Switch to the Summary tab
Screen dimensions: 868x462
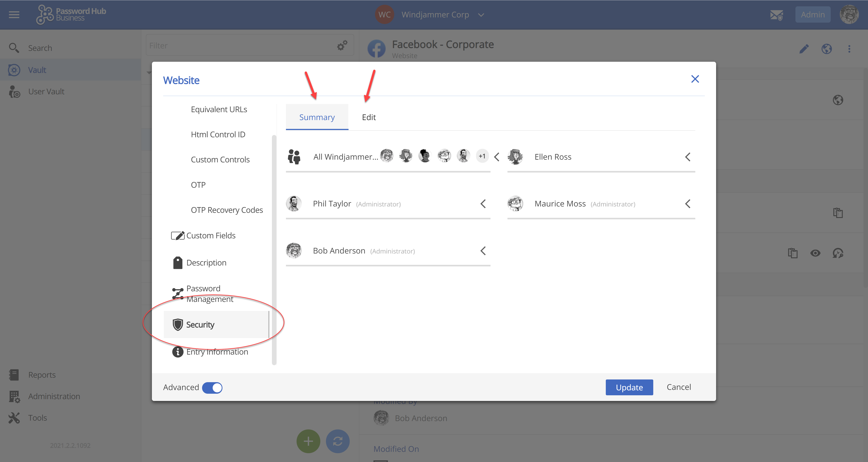point(317,117)
